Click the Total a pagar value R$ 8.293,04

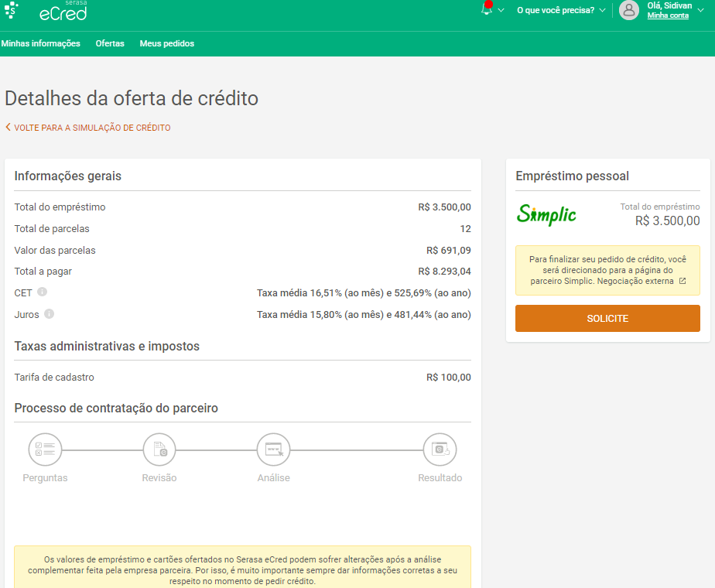click(445, 272)
